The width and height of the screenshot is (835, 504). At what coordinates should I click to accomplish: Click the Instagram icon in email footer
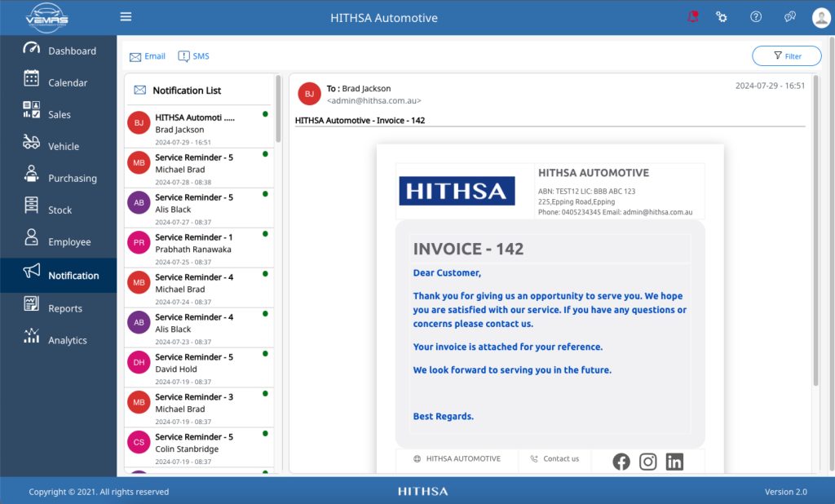[647, 462]
